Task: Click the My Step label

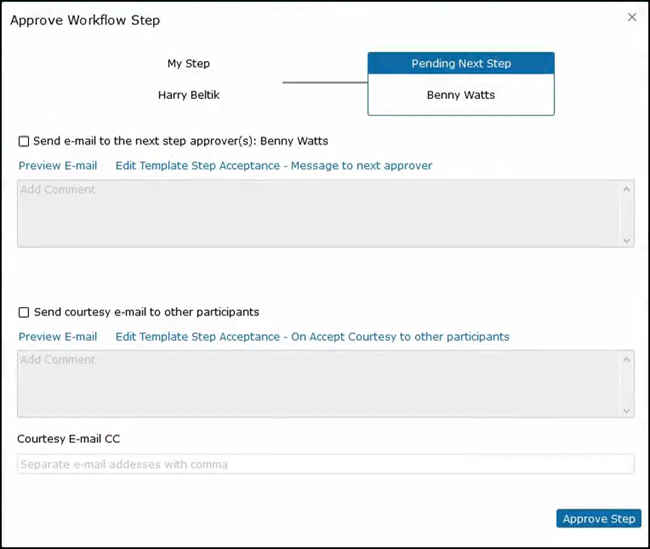Action: point(189,64)
